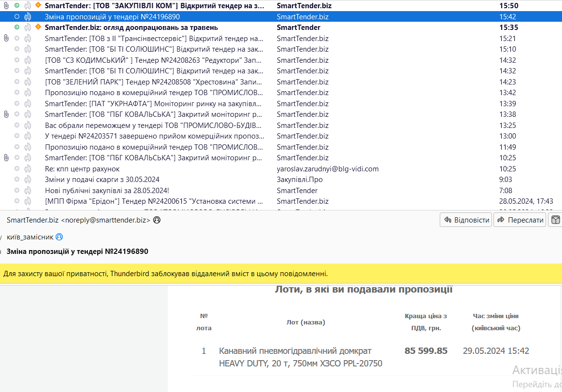Open Нові публічні закупівлі за 28.05.2024 message

107,191
